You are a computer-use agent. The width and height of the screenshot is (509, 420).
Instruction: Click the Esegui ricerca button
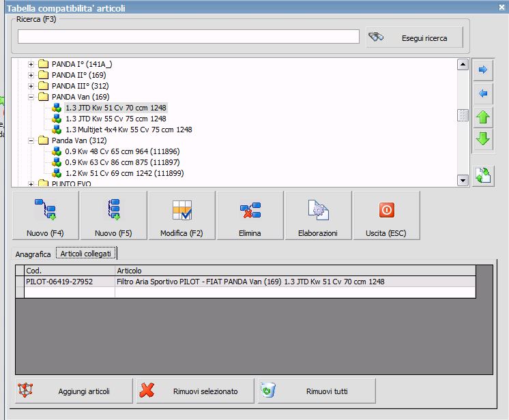pos(415,37)
